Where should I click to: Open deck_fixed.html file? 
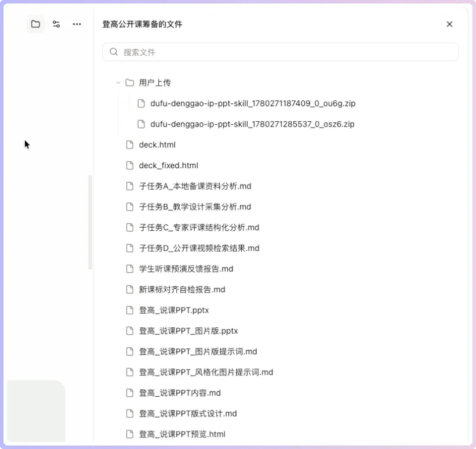coord(169,165)
